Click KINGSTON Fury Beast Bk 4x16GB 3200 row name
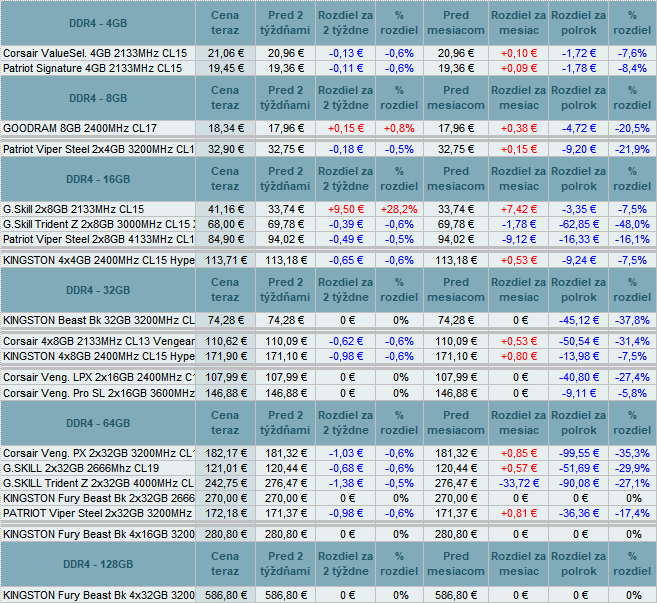The width and height of the screenshot is (657, 603). click(x=98, y=535)
